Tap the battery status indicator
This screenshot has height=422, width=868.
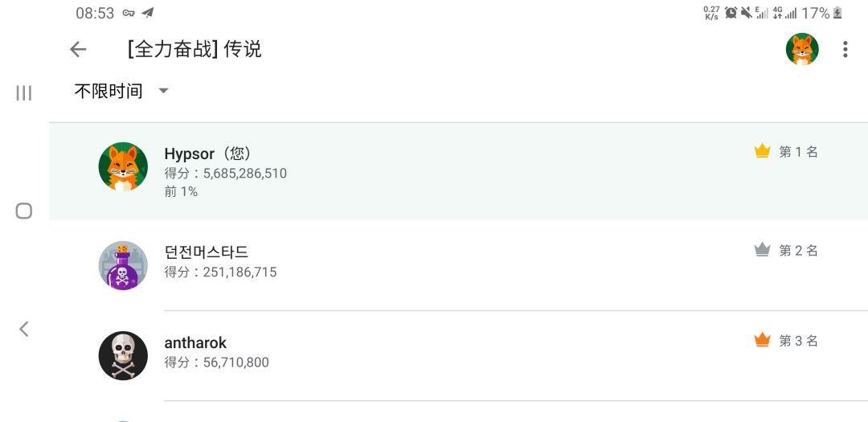(x=837, y=13)
